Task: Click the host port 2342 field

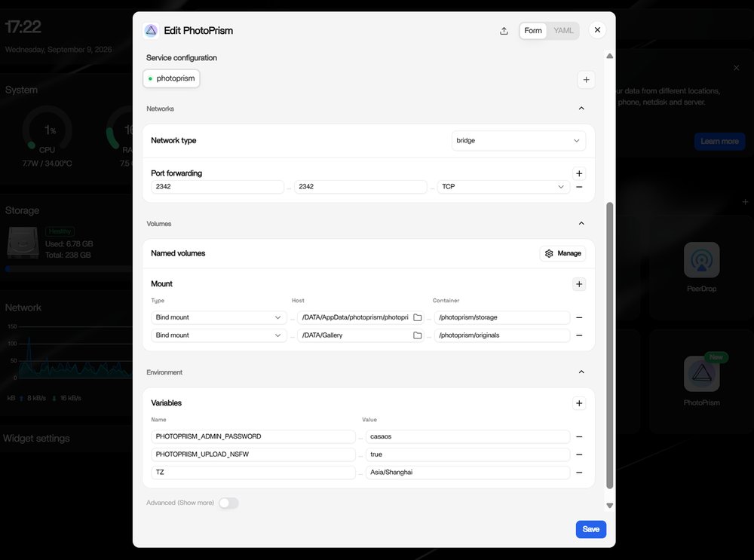Action: pos(217,186)
